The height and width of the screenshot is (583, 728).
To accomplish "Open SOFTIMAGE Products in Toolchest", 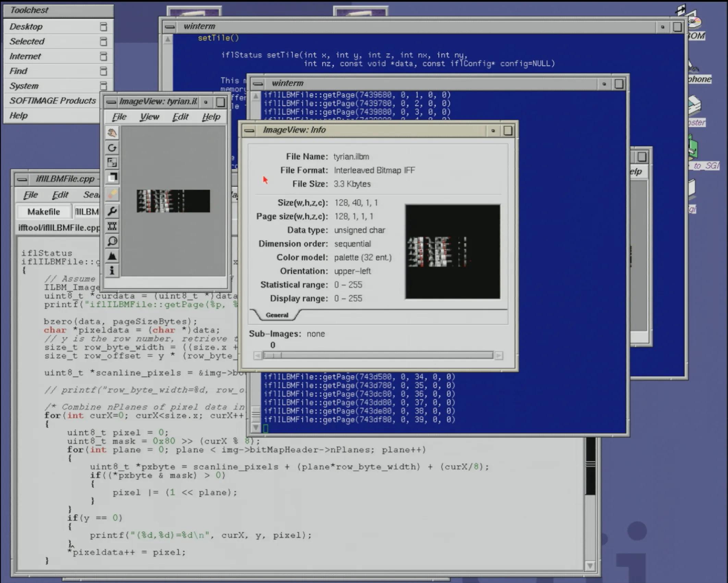I will [x=52, y=100].
